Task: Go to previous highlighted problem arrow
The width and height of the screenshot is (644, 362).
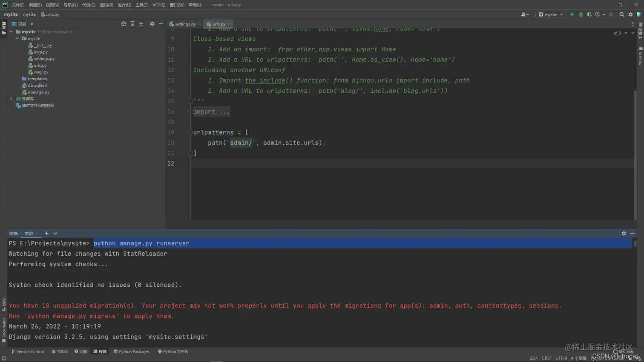Action: 626,33
